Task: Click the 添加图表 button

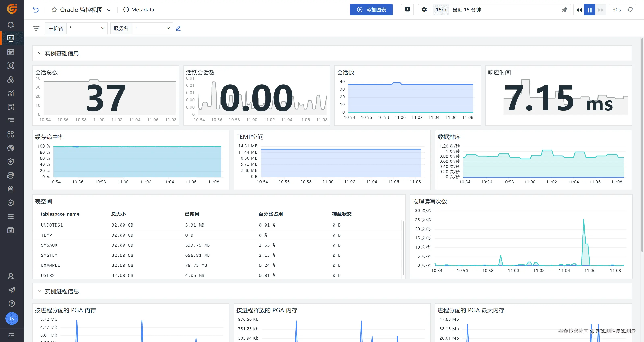Action: tap(371, 10)
